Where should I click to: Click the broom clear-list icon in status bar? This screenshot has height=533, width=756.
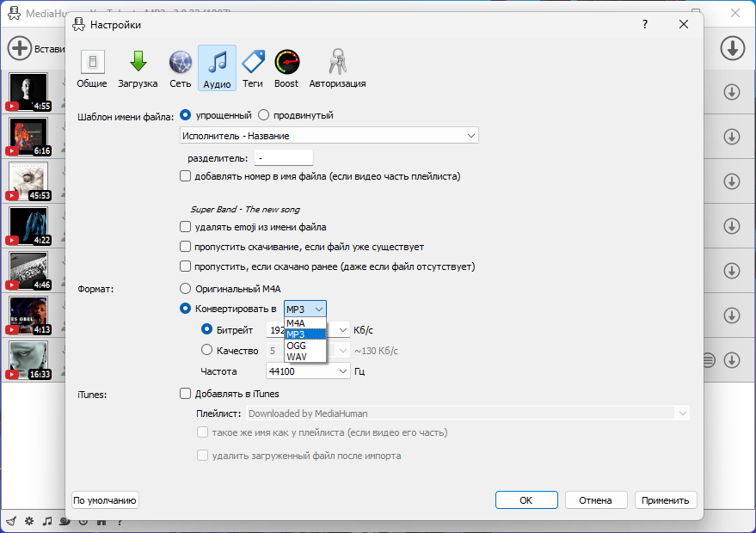click(x=11, y=522)
